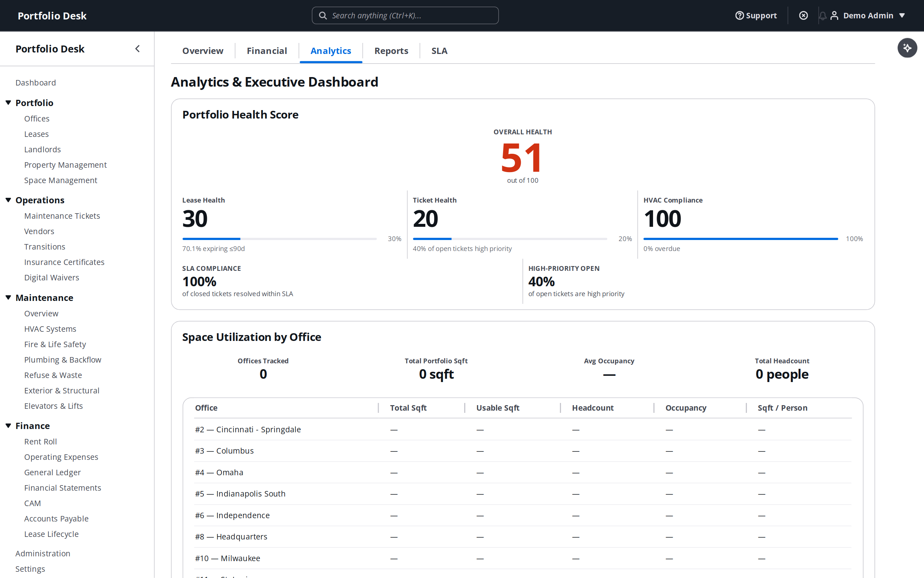Click the search magnifier icon
Viewport: 924px width, 578px height.
323,15
